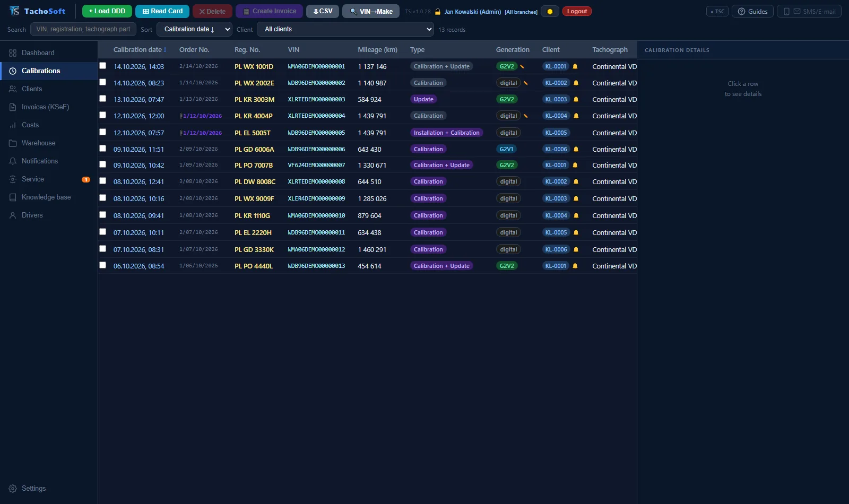Go to Invoices (KSeF) section
Image resolution: width=849 pixels, height=504 pixels.
click(x=49, y=107)
